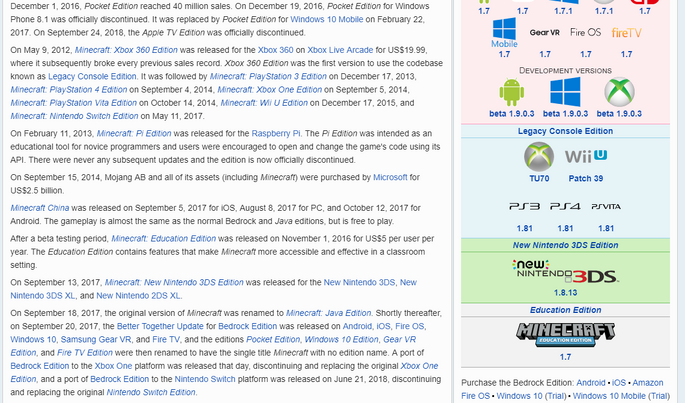Click the New Nintendo 3DS logo
This screenshot has height=403, width=685.
click(565, 270)
